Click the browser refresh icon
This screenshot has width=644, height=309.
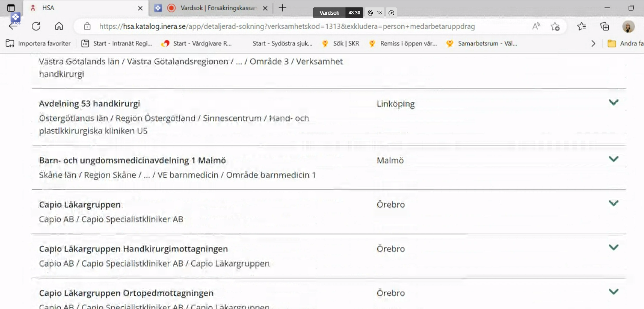coord(36,26)
